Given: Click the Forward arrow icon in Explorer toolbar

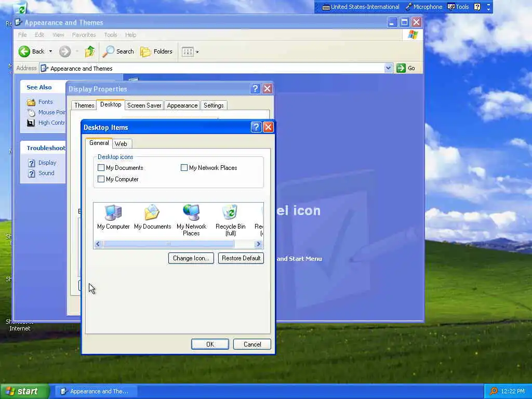Looking at the screenshot, I should pos(65,51).
